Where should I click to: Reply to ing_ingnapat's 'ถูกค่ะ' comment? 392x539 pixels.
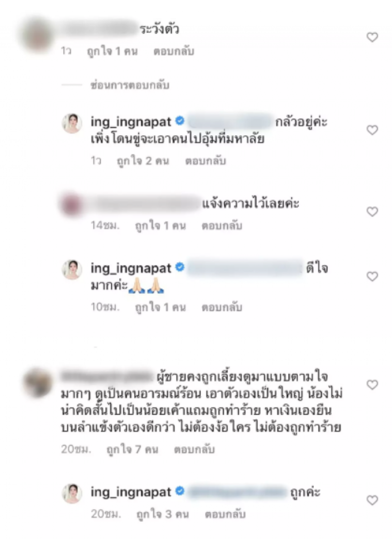225,514
